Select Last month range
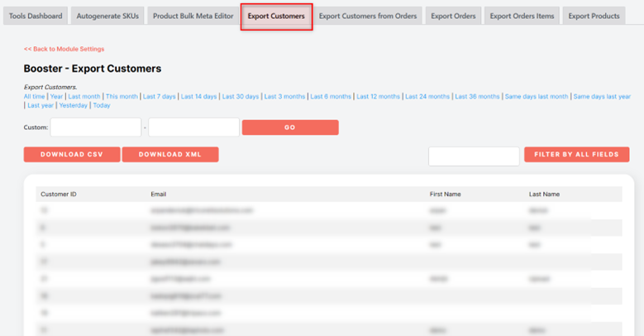 (x=84, y=96)
